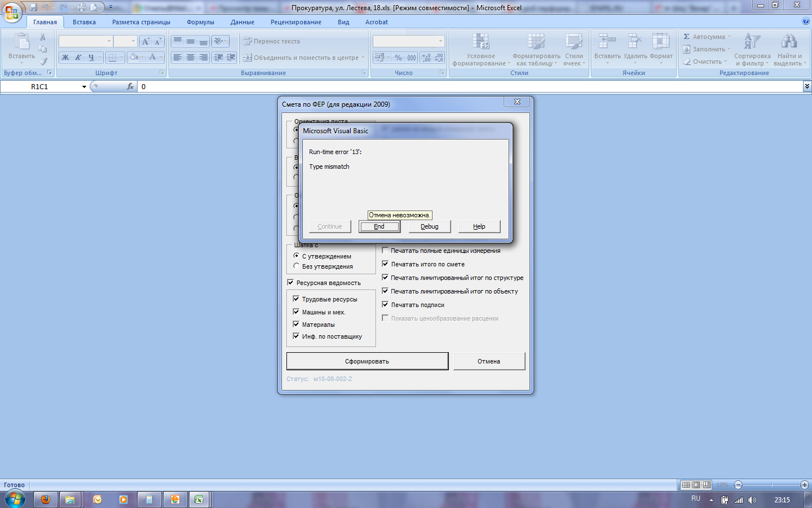The height and width of the screenshot is (508, 812).
Task: Click the thousands separator (000) icon
Action: pyautogui.click(x=412, y=58)
